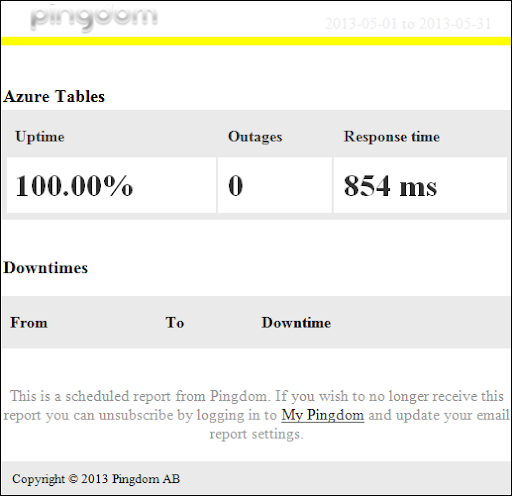This screenshot has height=496, width=512.
Task: Click the Downtimes section heading
Action: (x=46, y=268)
